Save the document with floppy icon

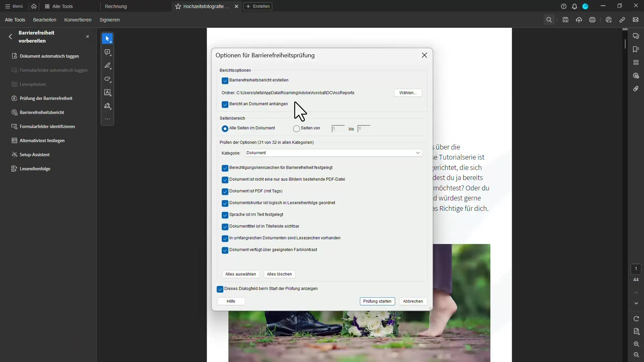[566, 20]
